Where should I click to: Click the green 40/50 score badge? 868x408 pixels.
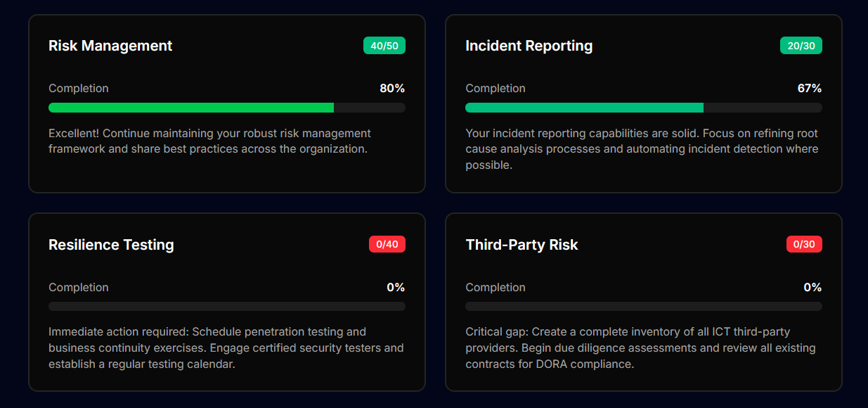384,46
